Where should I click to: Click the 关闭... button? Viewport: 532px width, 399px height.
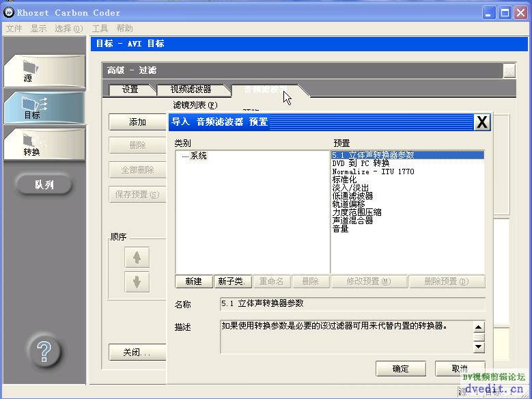click(x=137, y=353)
